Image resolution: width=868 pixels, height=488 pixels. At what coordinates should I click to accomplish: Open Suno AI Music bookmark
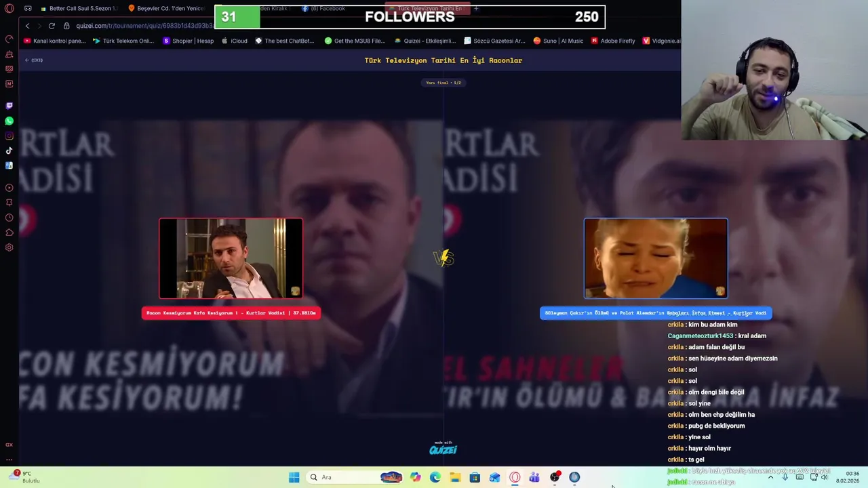click(x=558, y=41)
